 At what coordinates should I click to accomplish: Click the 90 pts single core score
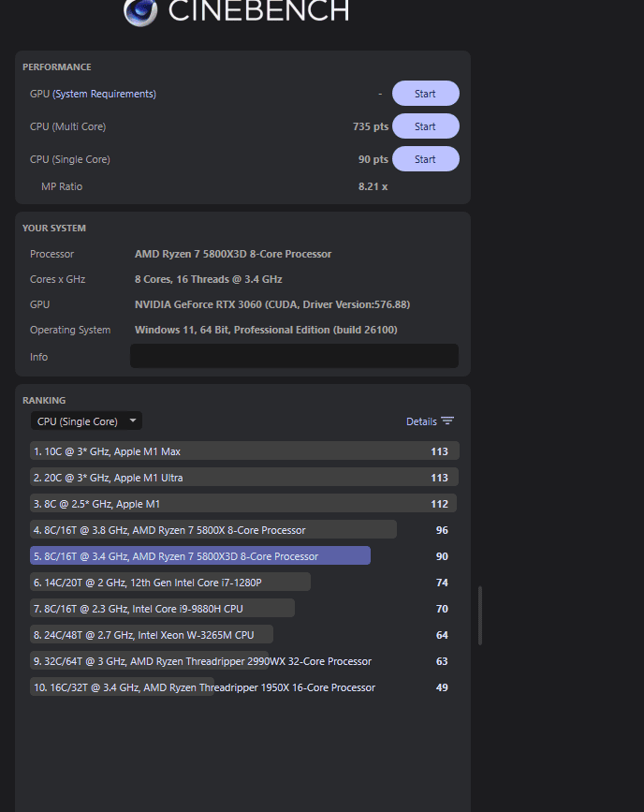[x=373, y=159]
